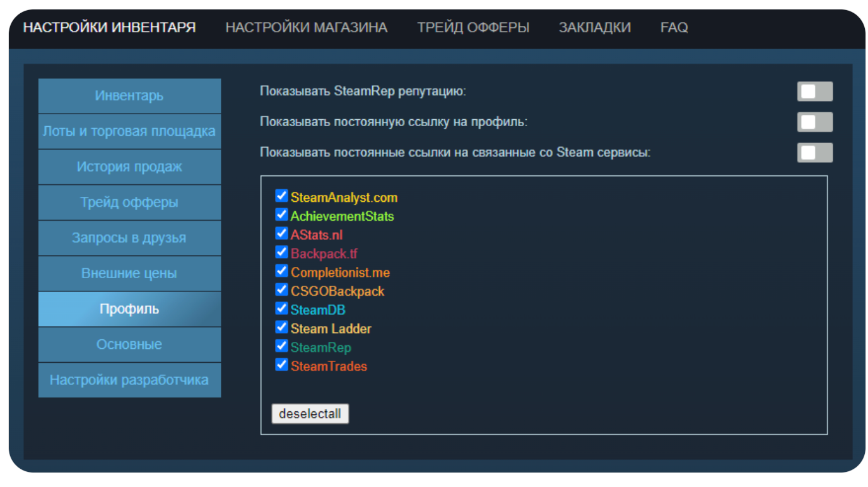This screenshot has height=487, width=868.
Task: Click the deselectall button
Action: coord(310,414)
